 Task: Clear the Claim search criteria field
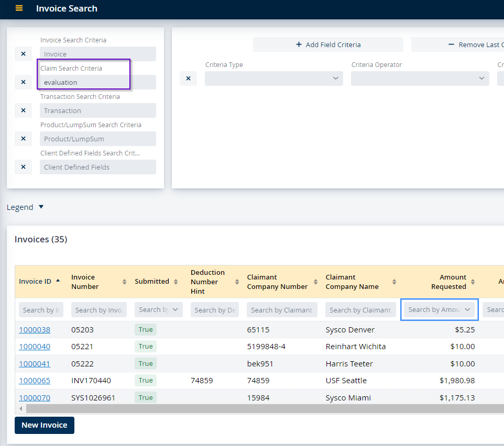tap(23, 82)
